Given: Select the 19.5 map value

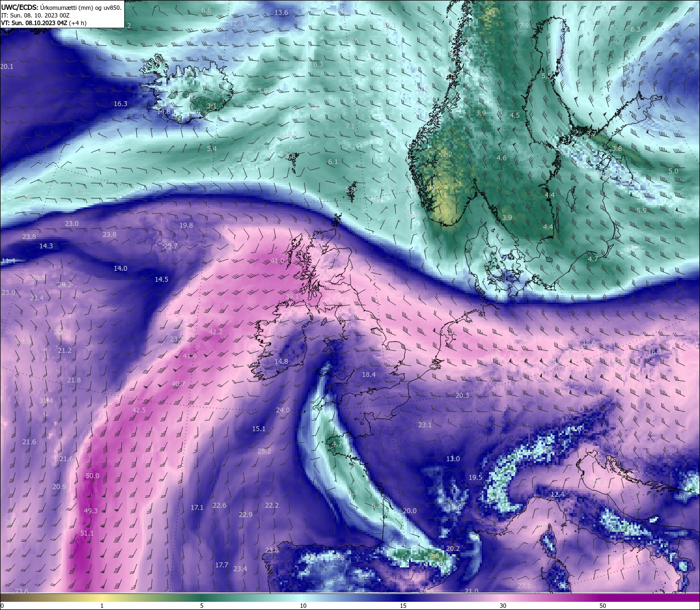Looking at the screenshot, I should click(475, 478).
